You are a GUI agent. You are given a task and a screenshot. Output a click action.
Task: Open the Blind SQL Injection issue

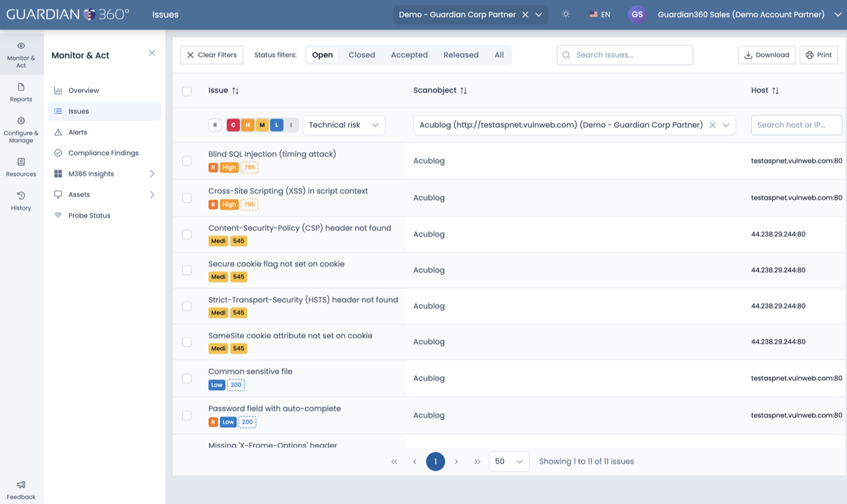(x=272, y=154)
